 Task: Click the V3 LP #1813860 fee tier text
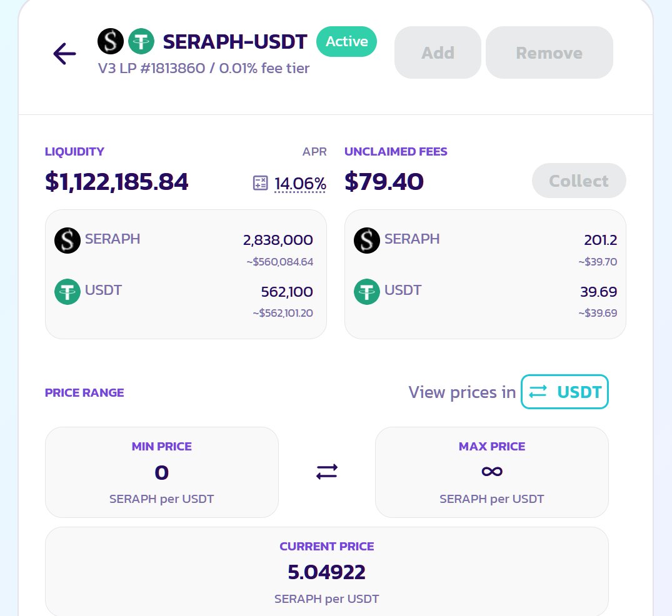pyautogui.click(x=204, y=68)
